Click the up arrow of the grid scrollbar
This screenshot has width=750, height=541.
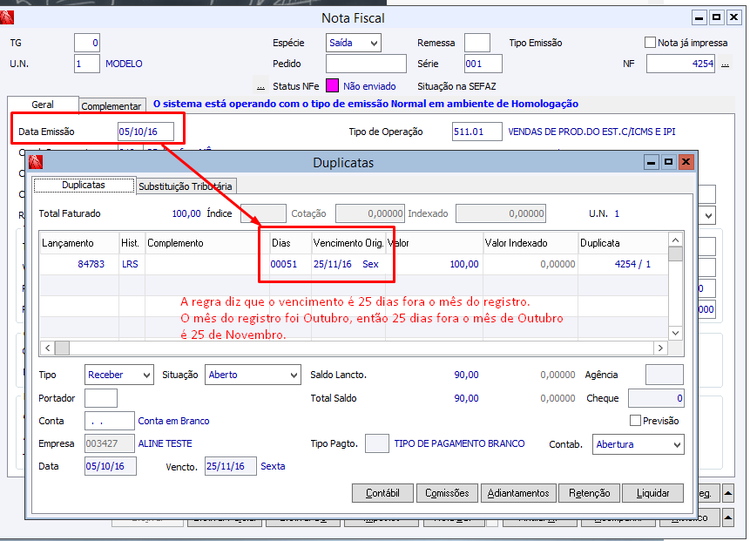click(675, 240)
